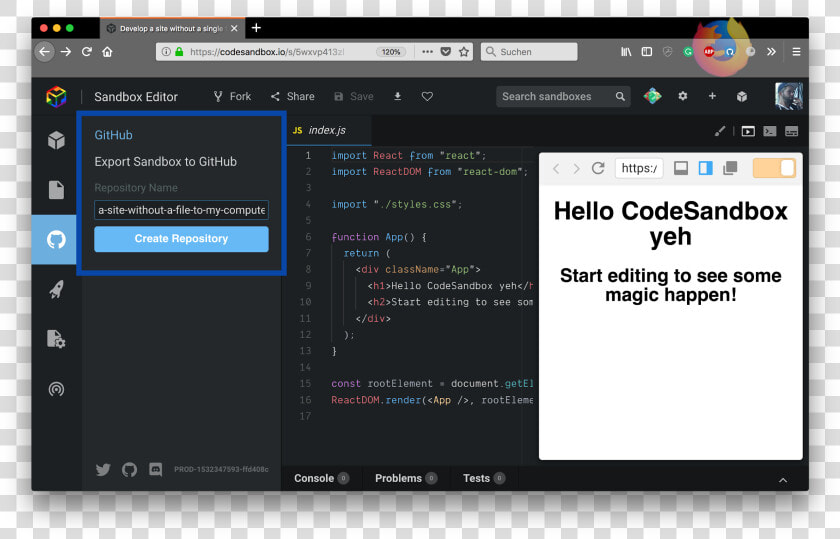The height and width of the screenshot is (539, 840).
Task: Click the search magnifier in Search sandboxes
Action: [620, 96]
